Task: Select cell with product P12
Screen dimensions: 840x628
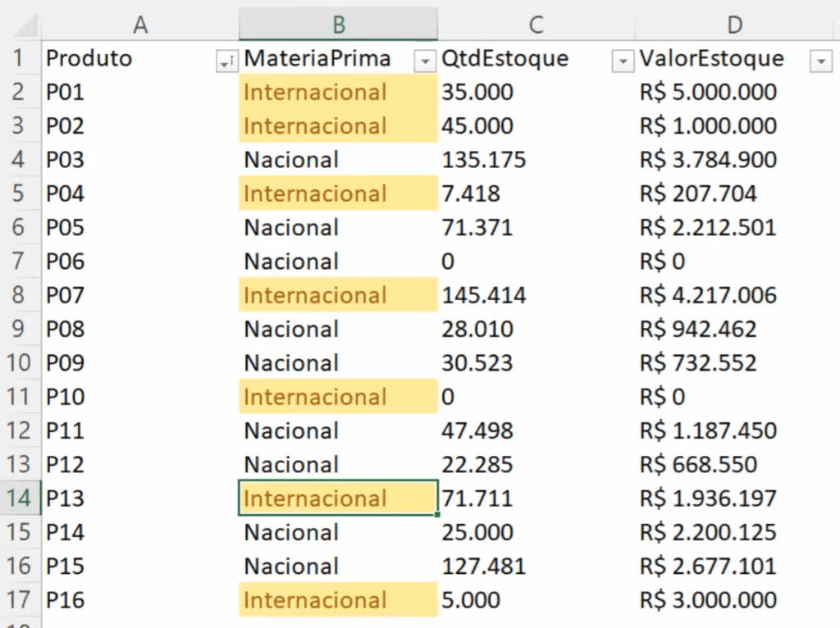Action: point(140,464)
